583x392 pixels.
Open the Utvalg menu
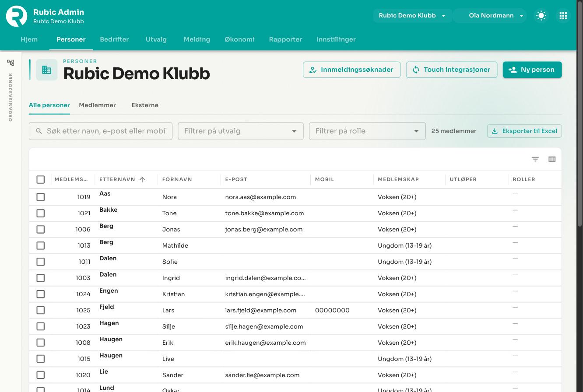click(x=156, y=39)
